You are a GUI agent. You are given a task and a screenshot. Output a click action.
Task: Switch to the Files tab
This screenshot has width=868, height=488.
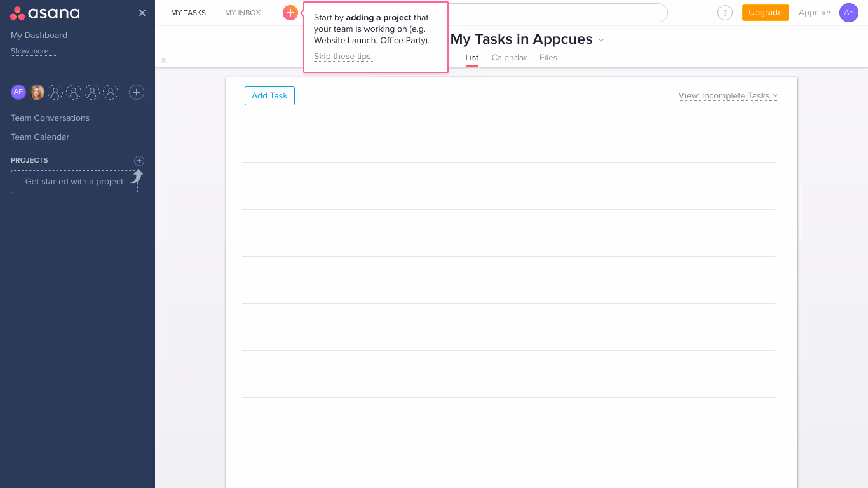pos(548,58)
